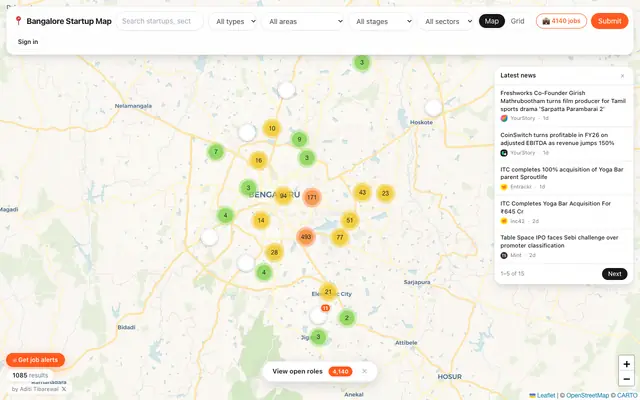
Task: Click the cluster marker labeled 7
Action: pos(216,152)
